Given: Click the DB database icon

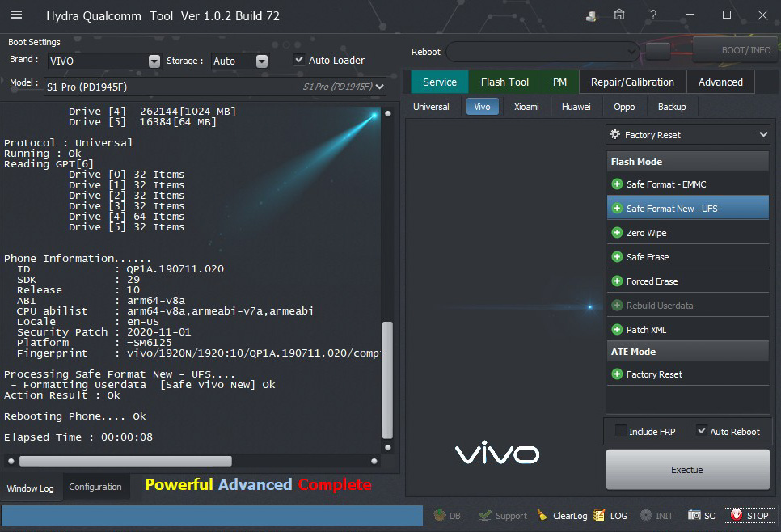Looking at the screenshot, I should (x=440, y=515).
